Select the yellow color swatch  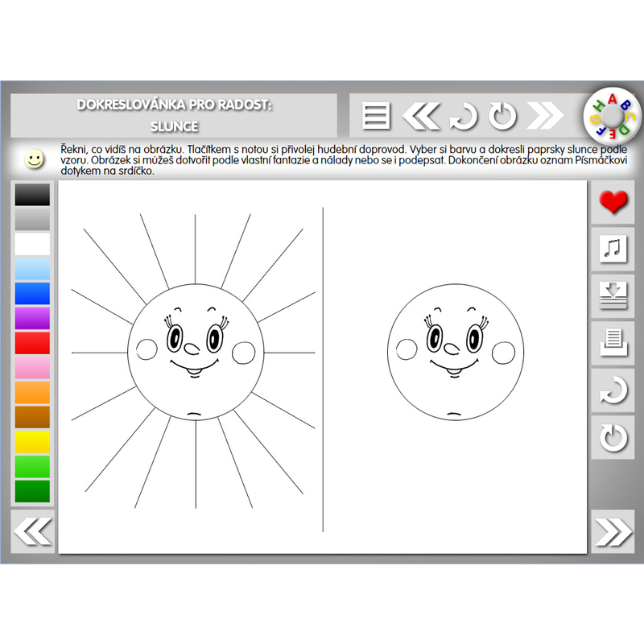point(32,442)
